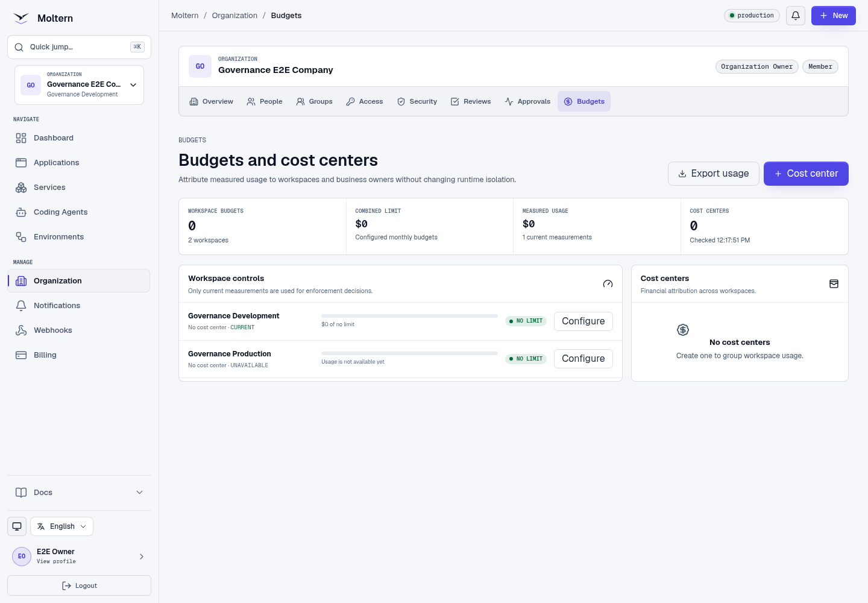Open the Security tab
The image size is (868, 603).
point(417,101)
